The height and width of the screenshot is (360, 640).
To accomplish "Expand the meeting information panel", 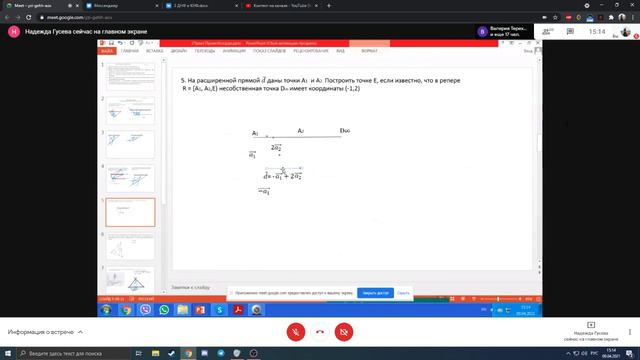I will 45,332.
